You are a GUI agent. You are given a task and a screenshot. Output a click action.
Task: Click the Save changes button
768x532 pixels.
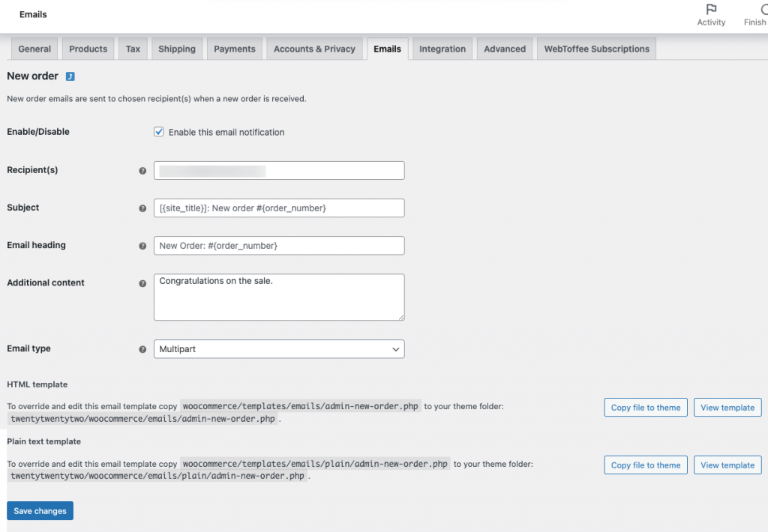(x=40, y=510)
